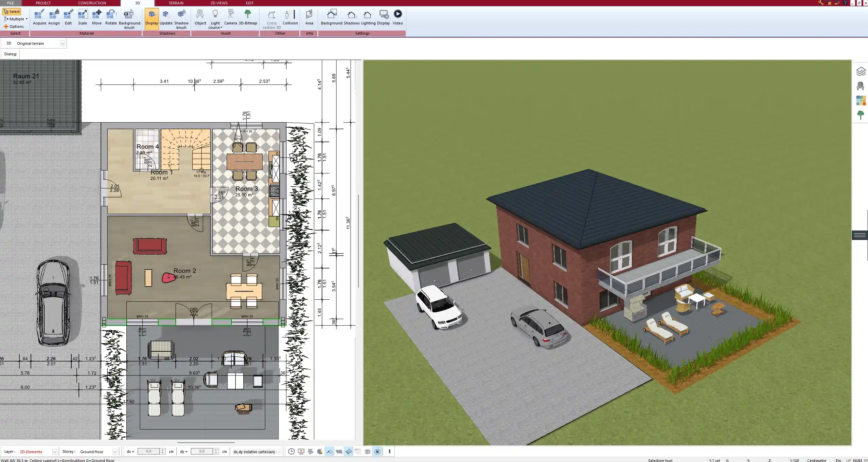868x462 pixels.
Task: Toggle the shadows Display button
Action: [x=152, y=19]
